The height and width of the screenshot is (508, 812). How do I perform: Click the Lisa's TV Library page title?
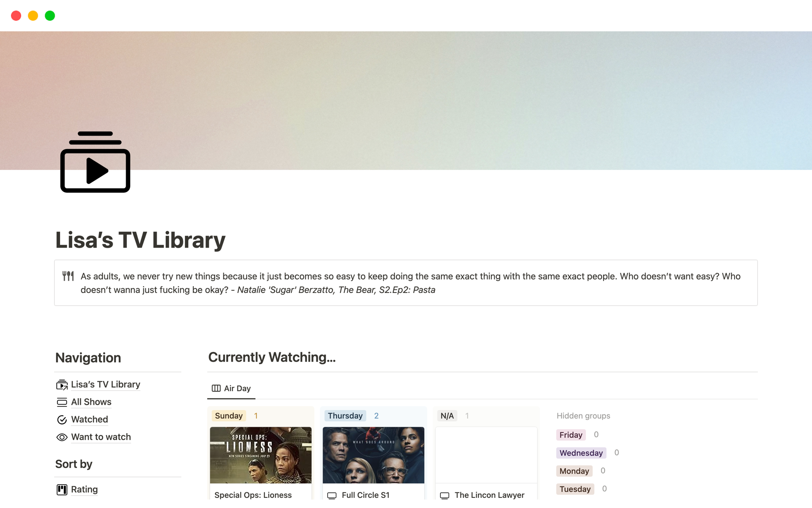coord(140,240)
